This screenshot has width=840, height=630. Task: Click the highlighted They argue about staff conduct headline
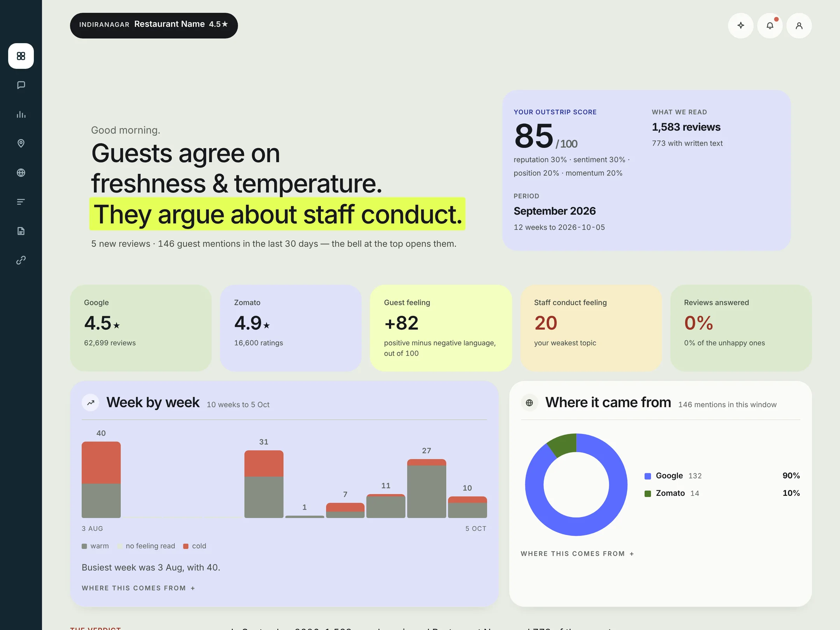click(x=278, y=214)
